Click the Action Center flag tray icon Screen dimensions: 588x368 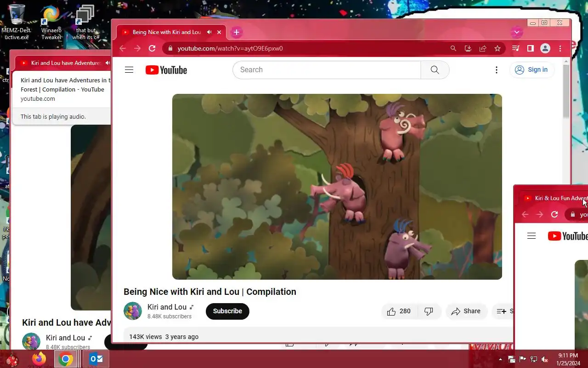point(523,359)
